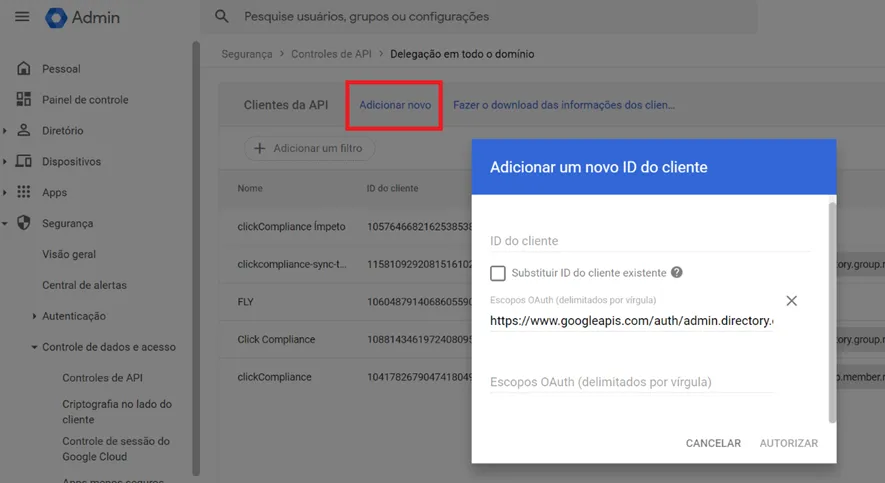This screenshot has width=885, height=483.
Task: Click Fazer o download das informações link
Action: (x=564, y=105)
